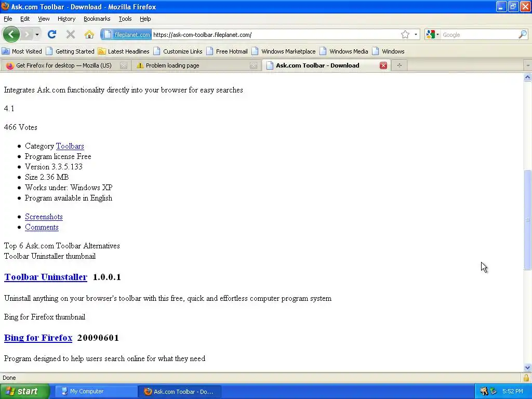Click the Ask.com Toolbar Firefox taskbar button
The image size is (532, 399).
coord(180,391)
